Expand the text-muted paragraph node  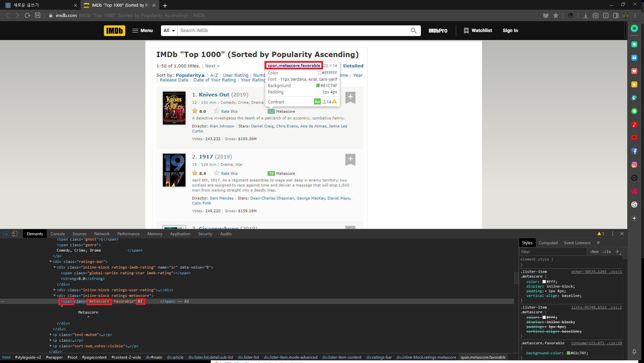pos(51,335)
